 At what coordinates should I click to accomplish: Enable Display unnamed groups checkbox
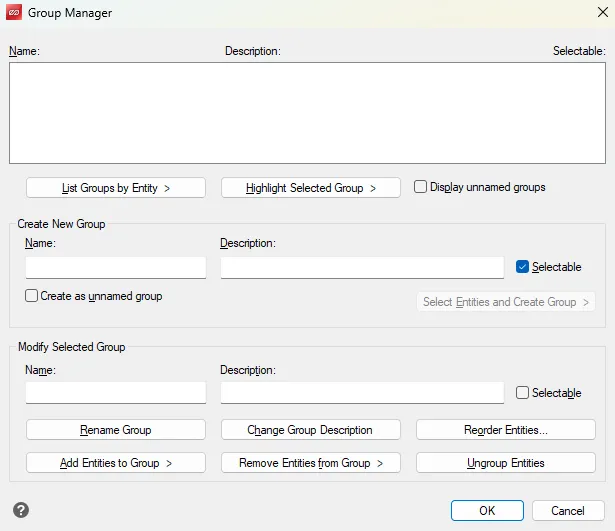tap(421, 187)
